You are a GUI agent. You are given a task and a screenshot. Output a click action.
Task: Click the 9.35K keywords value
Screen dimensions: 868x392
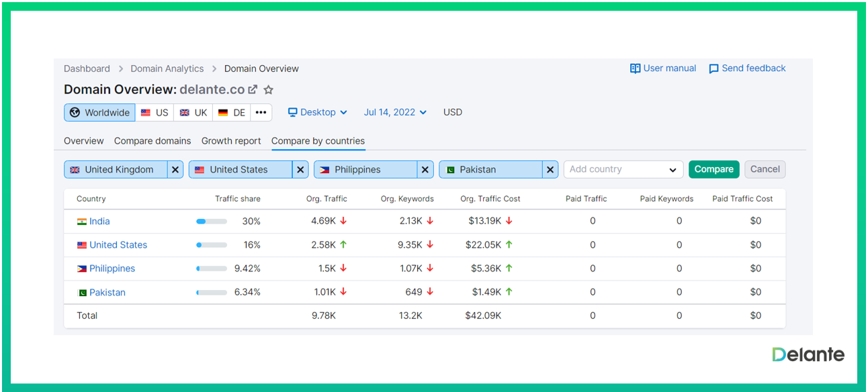coord(410,245)
